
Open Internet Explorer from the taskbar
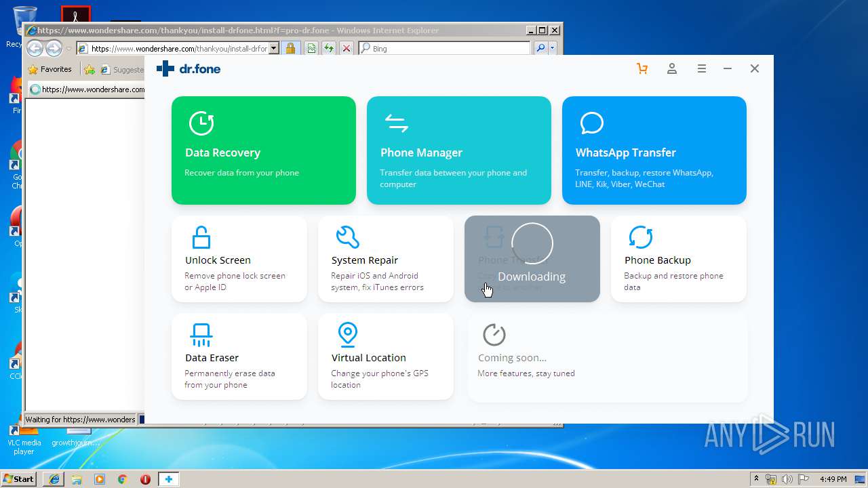coord(54,479)
